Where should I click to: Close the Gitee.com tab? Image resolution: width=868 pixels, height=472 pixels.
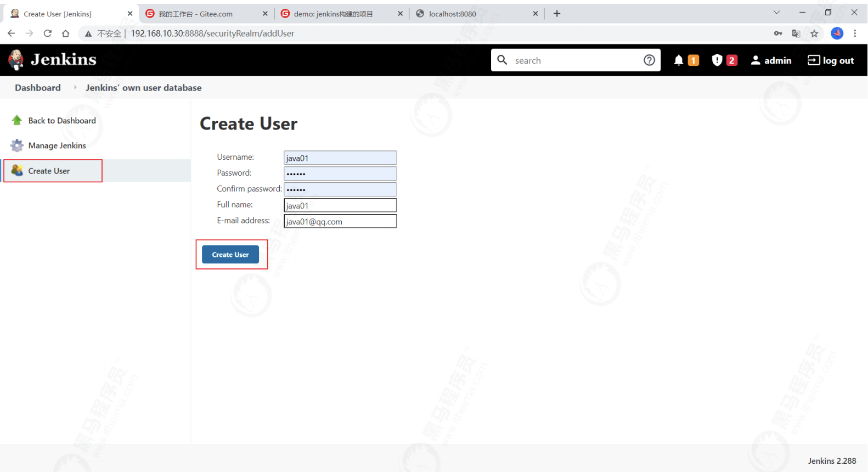tap(265, 14)
